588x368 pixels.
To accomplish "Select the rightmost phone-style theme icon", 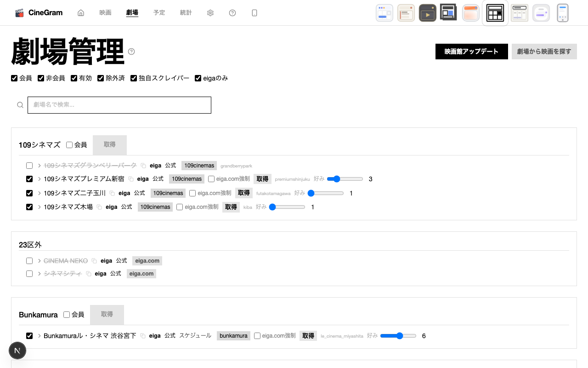I will coord(562,12).
